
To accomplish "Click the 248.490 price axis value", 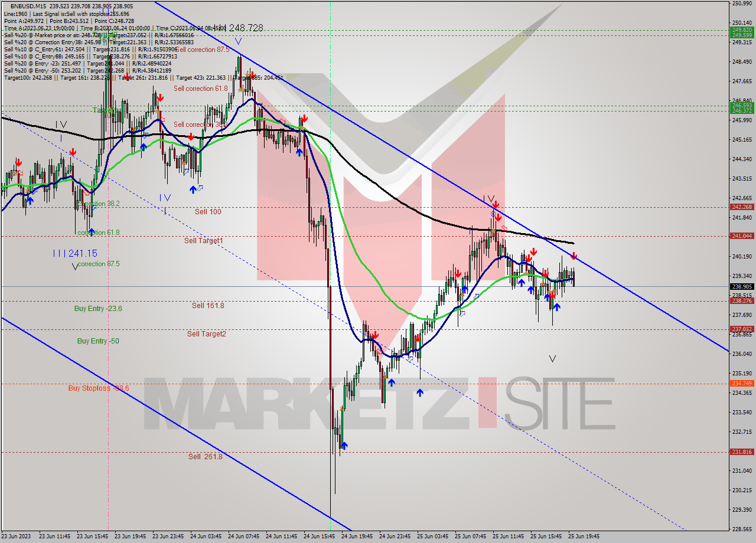I will pyautogui.click(x=742, y=61).
